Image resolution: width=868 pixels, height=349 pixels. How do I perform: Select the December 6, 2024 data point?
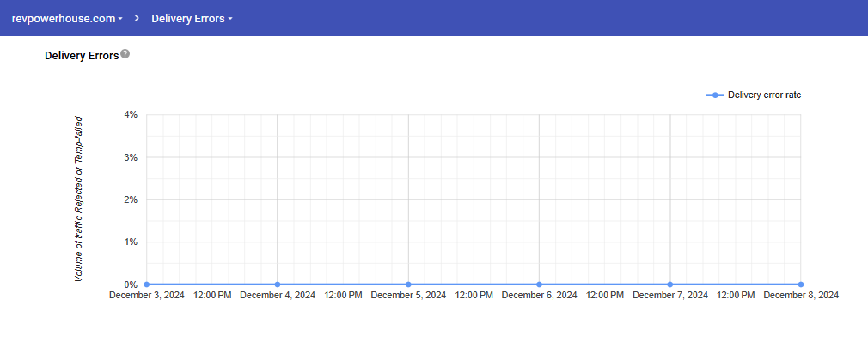[x=539, y=284]
